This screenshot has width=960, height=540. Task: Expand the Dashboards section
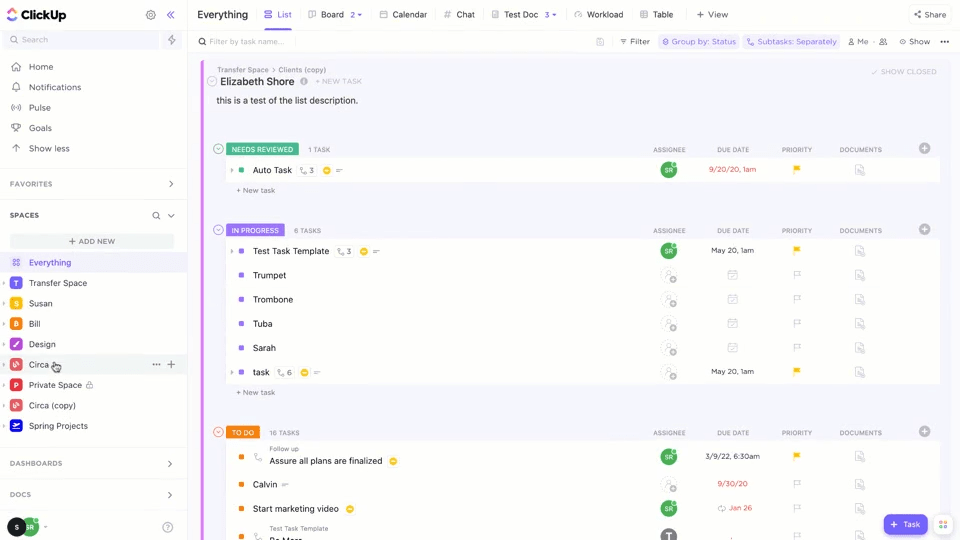click(x=170, y=463)
